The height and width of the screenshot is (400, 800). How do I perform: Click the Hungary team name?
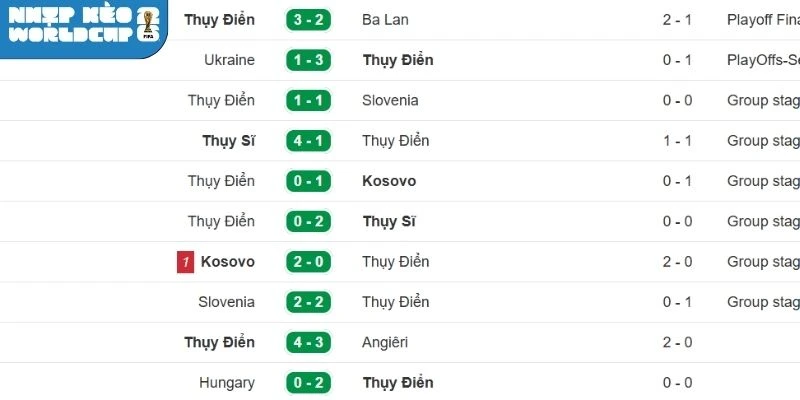click(227, 383)
